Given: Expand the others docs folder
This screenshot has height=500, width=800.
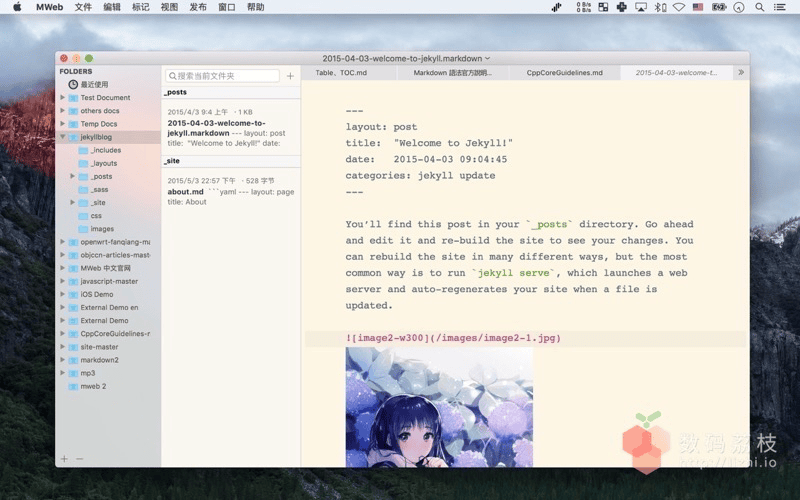Looking at the screenshot, I should coord(62,110).
